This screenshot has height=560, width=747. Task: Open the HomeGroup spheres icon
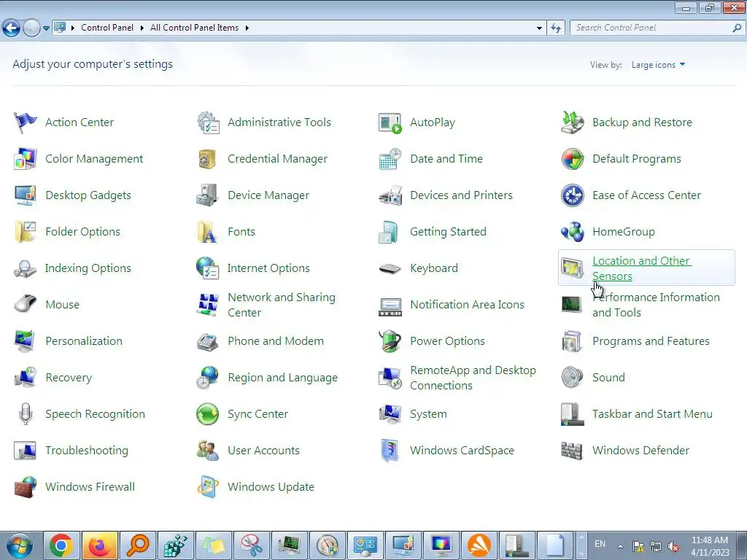tap(572, 232)
